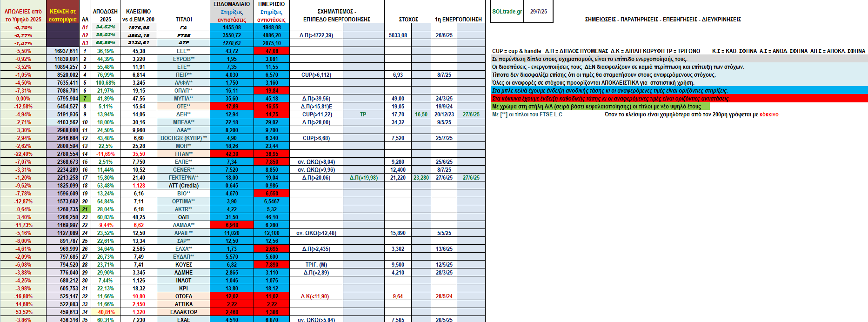
Task: Select the date cell 29/7/25
Action: pyautogui.click(x=539, y=12)
